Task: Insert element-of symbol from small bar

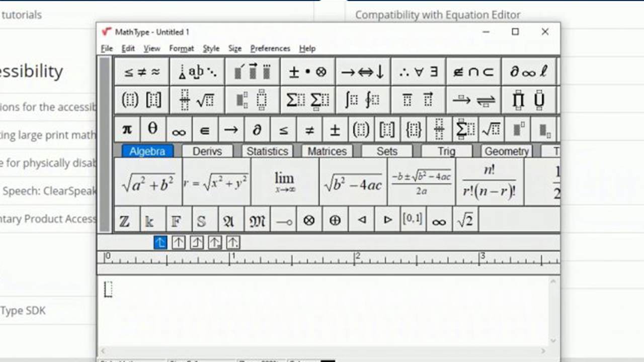Action: (205, 130)
